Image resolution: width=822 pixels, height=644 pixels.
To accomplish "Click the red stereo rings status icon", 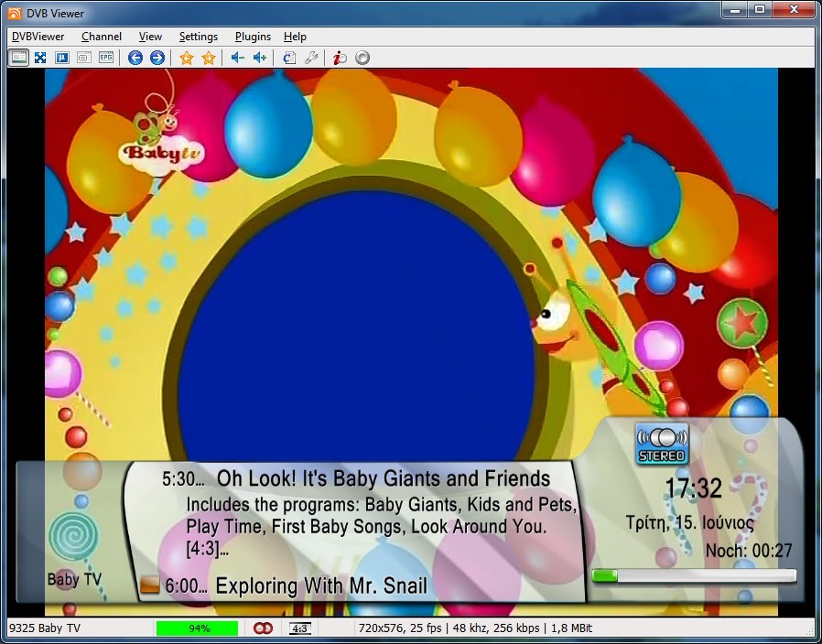I will click(263, 628).
